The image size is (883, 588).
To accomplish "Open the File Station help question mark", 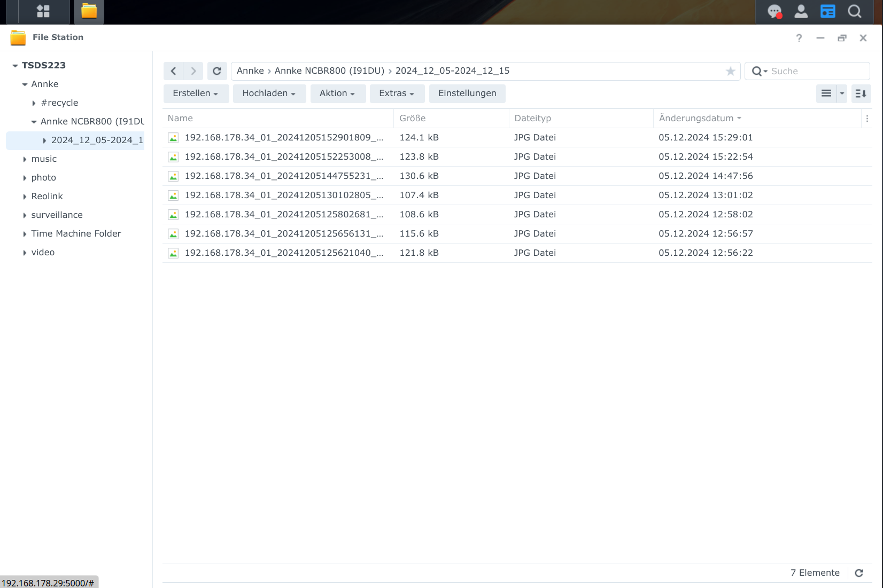I will tap(799, 38).
